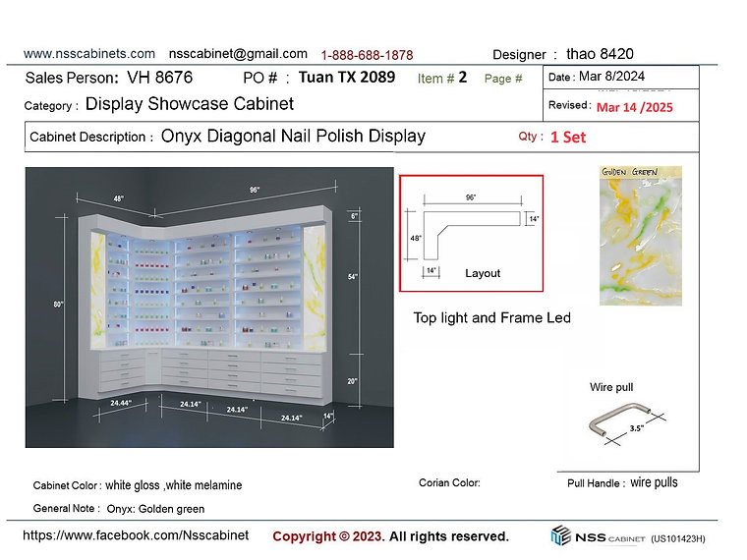Click the 96" label in Layout diagram
Image resolution: width=747 pixels, height=560 pixels.
point(471,197)
